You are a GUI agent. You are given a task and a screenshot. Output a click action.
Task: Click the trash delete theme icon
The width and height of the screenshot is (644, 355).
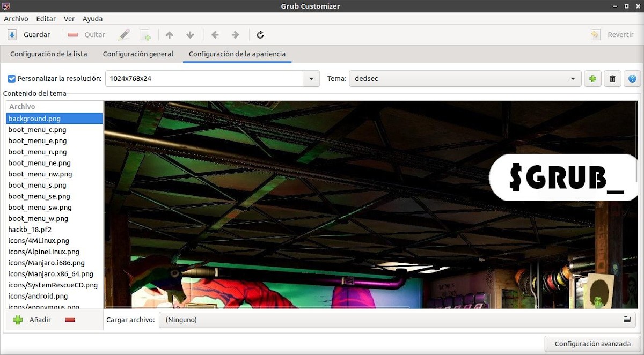coord(612,79)
